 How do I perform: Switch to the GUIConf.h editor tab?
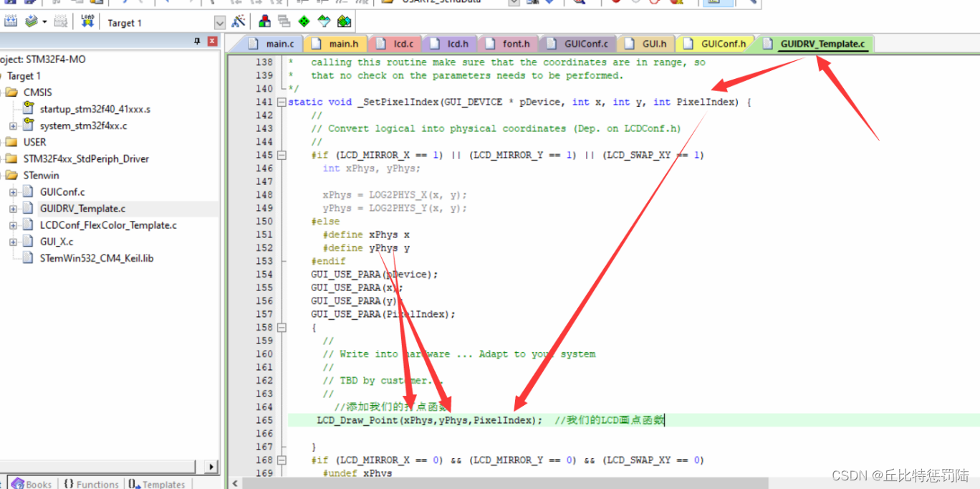(x=716, y=44)
